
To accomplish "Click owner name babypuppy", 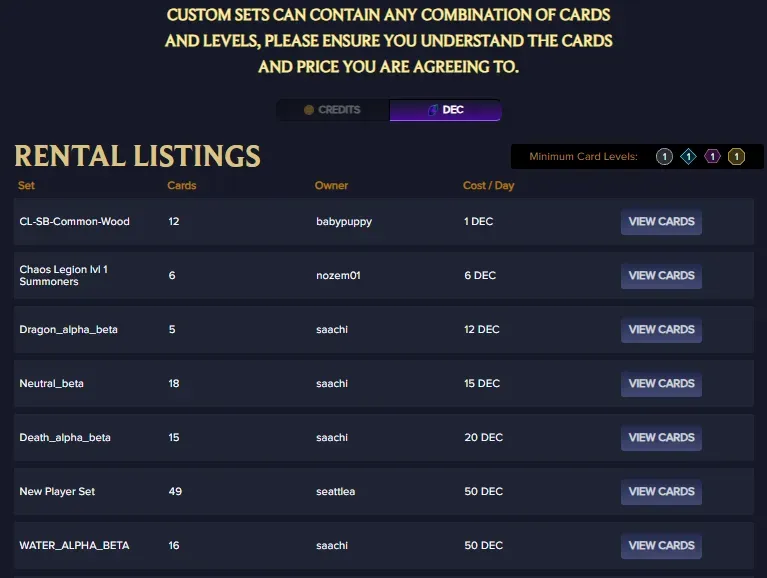I will pyautogui.click(x=344, y=222).
